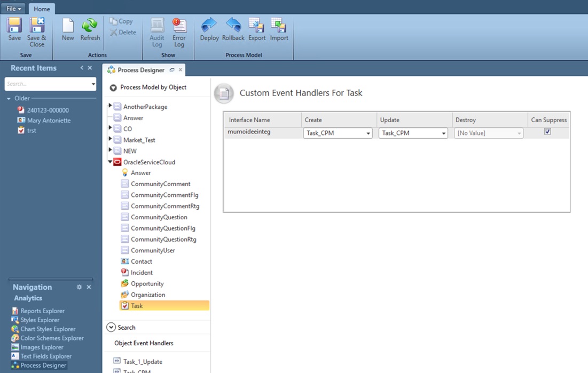This screenshot has height=373, width=588.
Task: Expand the NEW node
Action: 110,150
